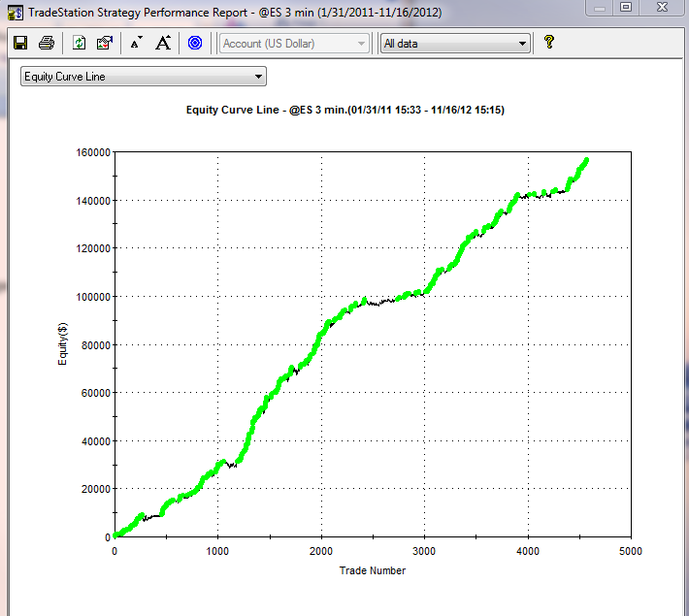Click the Equity($) axis label

63,344
